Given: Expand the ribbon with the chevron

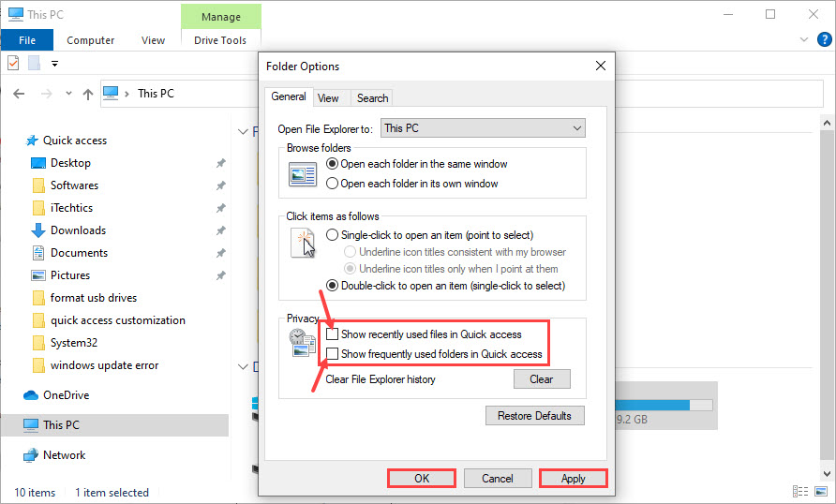Looking at the screenshot, I should [804, 39].
